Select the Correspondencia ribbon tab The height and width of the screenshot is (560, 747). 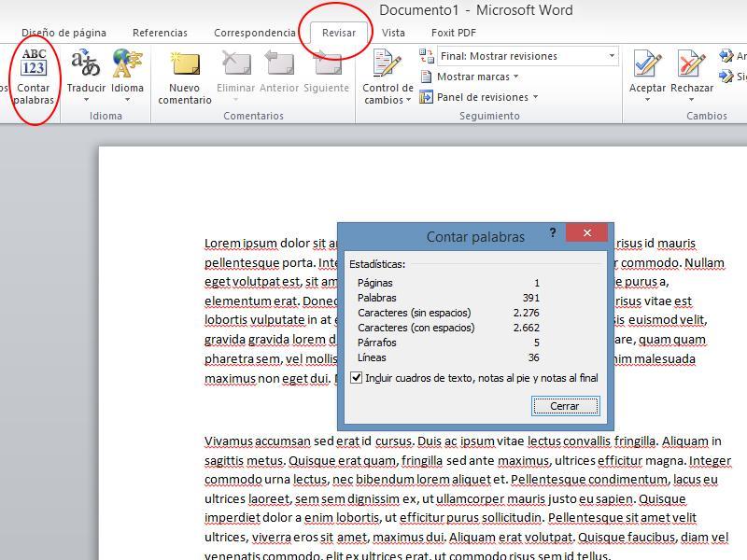pyautogui.click(x=254, y=33)
